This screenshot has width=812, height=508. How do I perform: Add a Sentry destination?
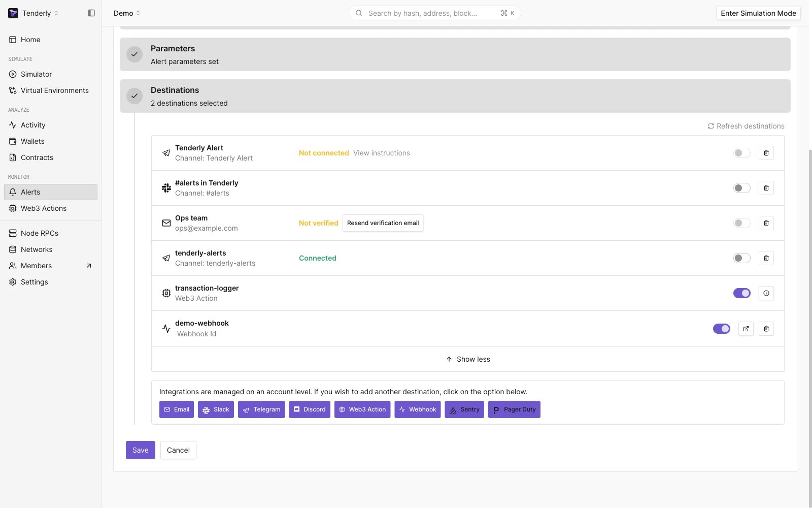464,409
